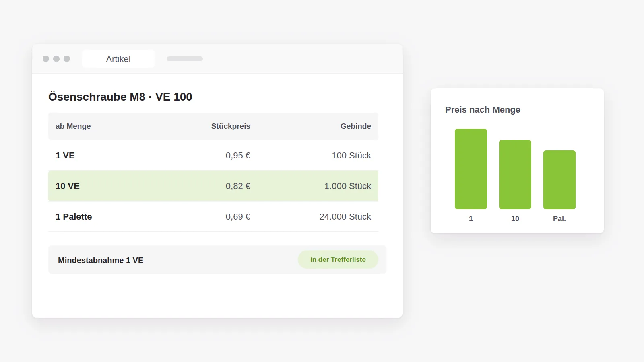This screenshot has width=644, height=362.
Task: Select the grey placeholder tab beside Artikel
Action: pyautogui.click(x=185, y=59)
